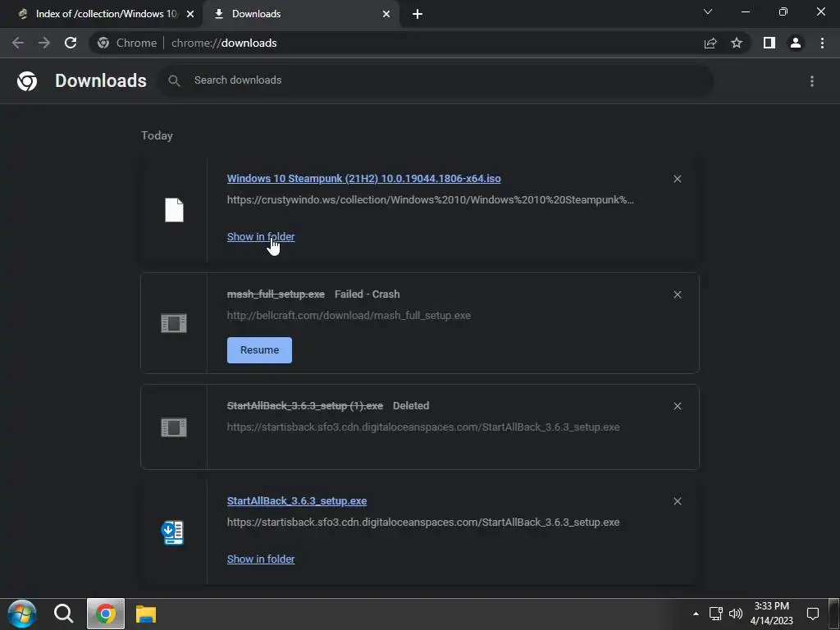This screenshot has width=840, height=630.
Task: Click the StartAllBack_3.6.3_setup.exe installer icon
Action: coord(172,532)
